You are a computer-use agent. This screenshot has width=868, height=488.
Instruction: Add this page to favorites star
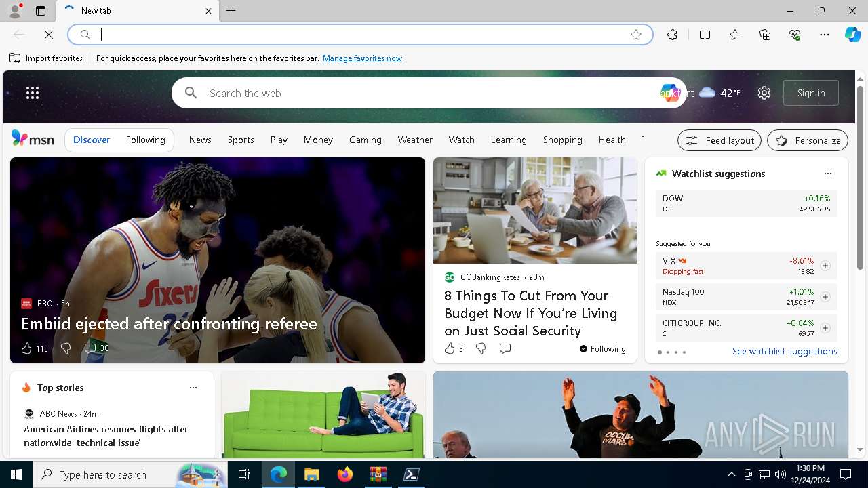636,35
